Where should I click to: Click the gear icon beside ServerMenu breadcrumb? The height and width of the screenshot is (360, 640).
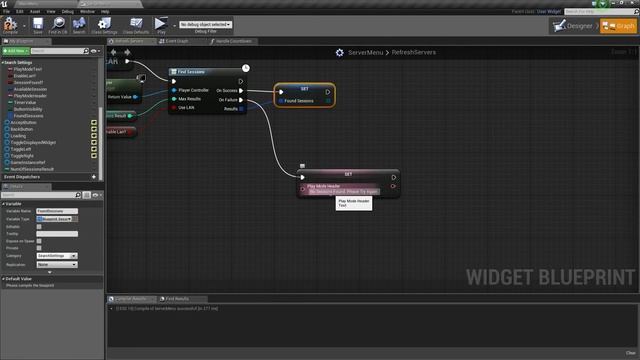tap(339, 53)
